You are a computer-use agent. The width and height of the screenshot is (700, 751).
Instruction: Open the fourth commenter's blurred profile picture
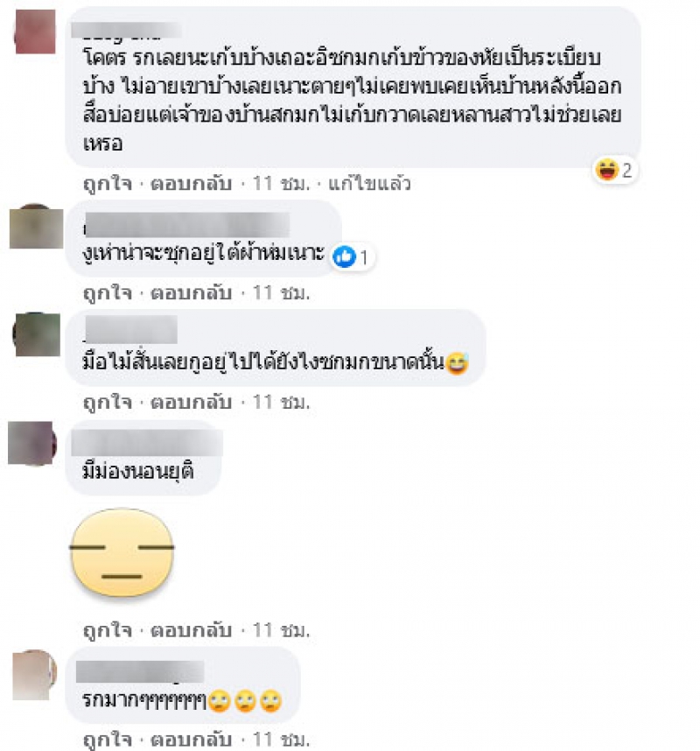tap(32, 444)
